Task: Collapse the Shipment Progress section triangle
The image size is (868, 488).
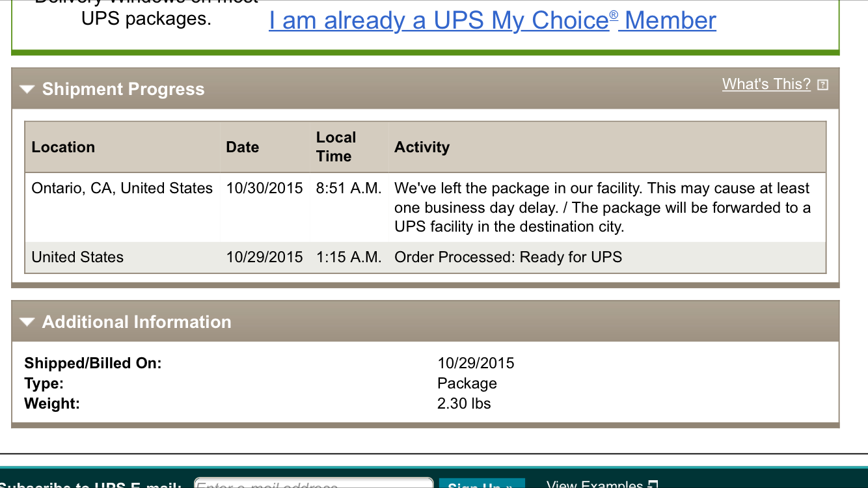Action: coord(27,89)
